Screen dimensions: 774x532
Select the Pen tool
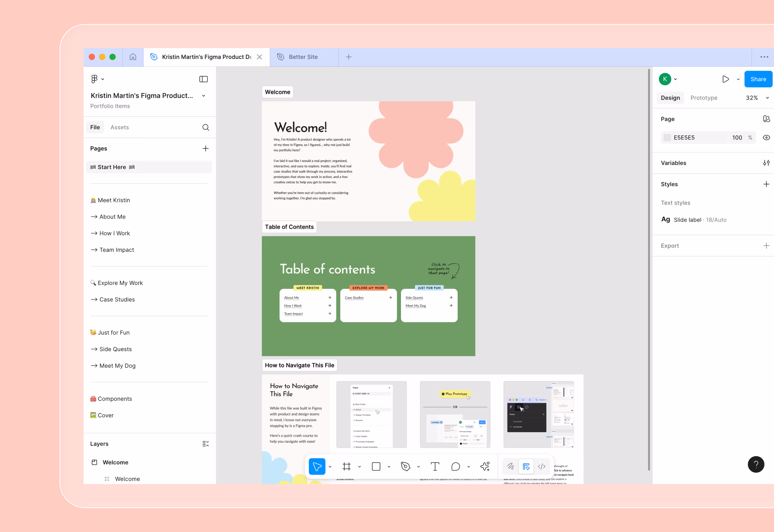point(405,466)
